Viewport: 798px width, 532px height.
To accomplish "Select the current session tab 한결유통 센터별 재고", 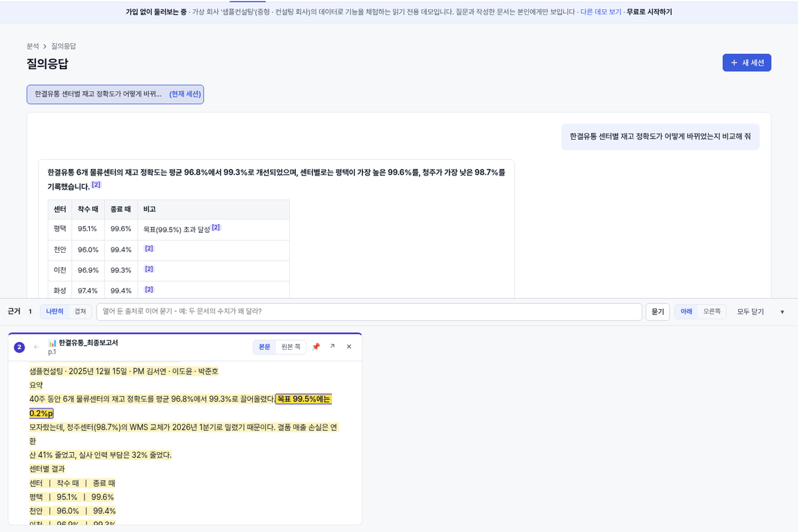I will [115, 94].
